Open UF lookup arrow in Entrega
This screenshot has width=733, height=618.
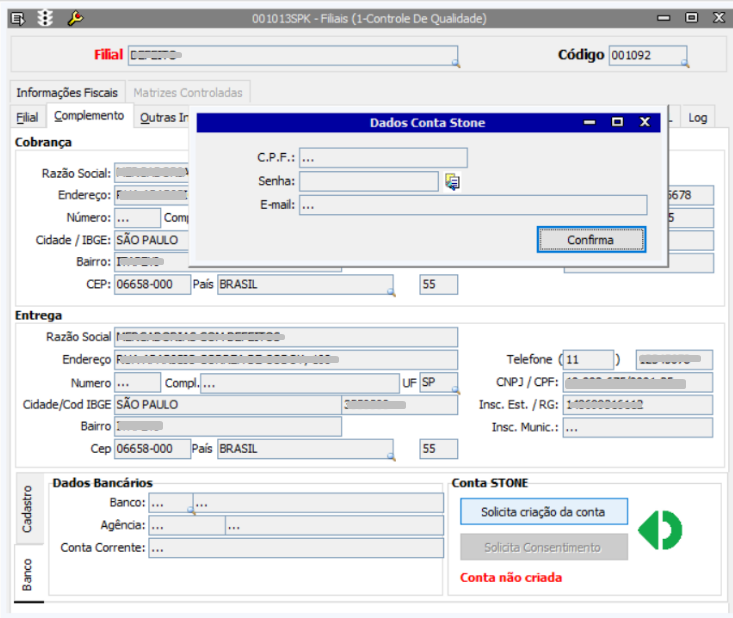455,390
